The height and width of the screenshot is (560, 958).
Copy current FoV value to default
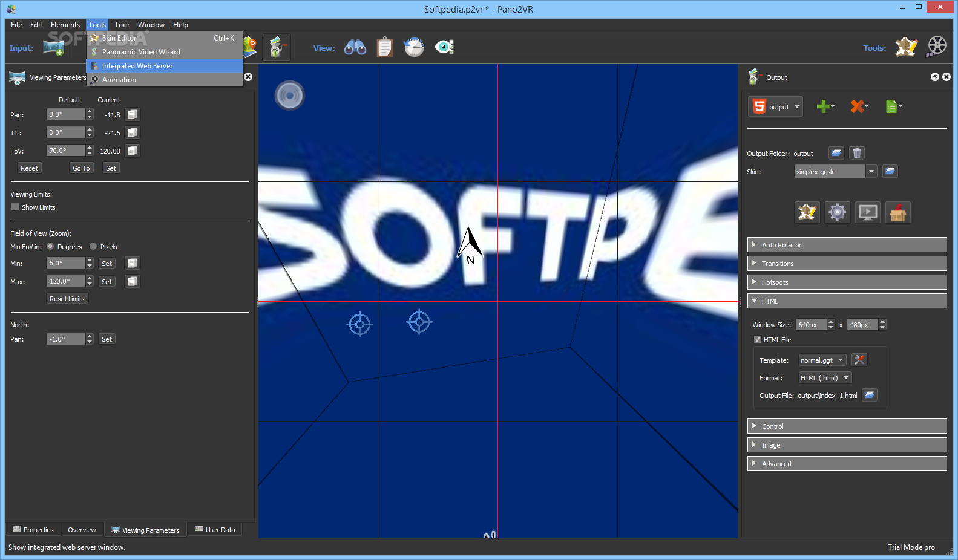pyautogui.click(x=133, y=151)
